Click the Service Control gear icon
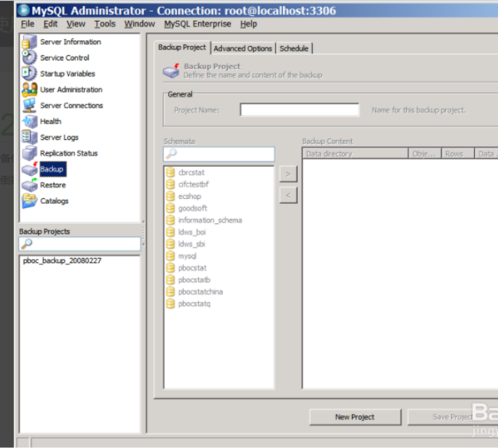 (29, 58)
